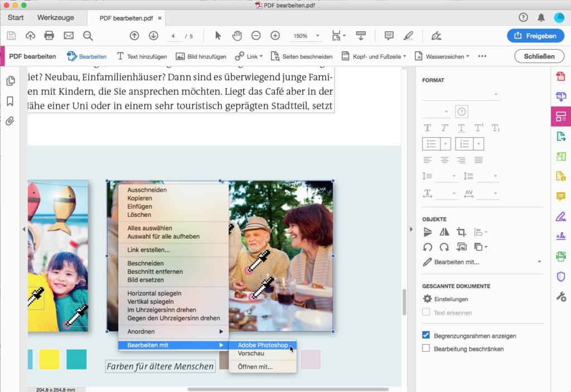571x392 pixels.
Task: Click the email envelope icon
Action: [x=69, y=36]
